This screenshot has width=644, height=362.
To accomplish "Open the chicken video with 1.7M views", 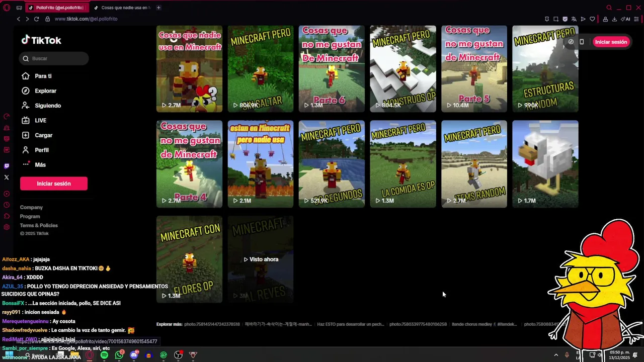I will pyautogui.click(x=545, y=164).
